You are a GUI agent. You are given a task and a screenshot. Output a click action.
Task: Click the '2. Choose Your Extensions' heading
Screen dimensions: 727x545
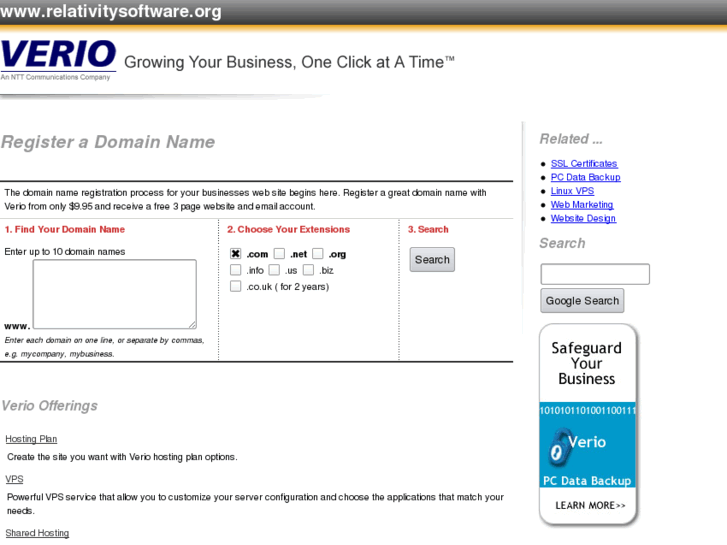[x=288, y=229]
